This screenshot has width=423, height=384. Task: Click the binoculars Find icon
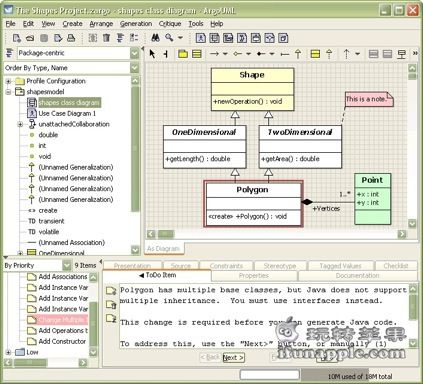pyautogui.click(x=155, y=38)
